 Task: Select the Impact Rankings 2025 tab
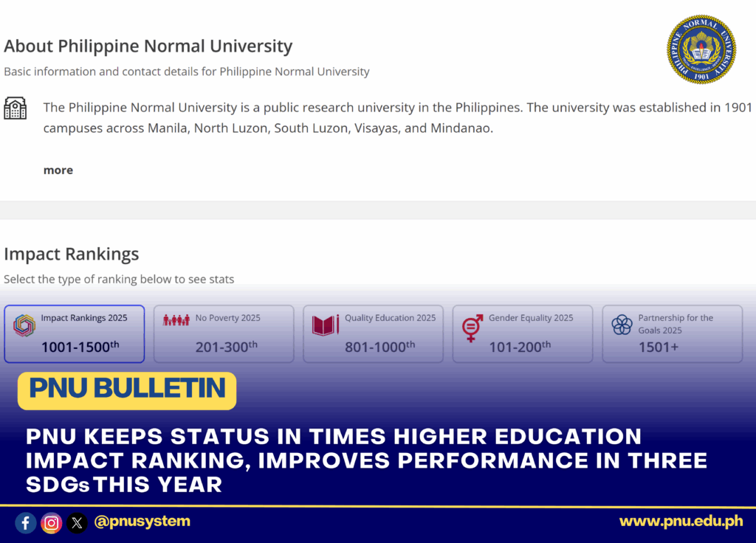(x=75, y=334)
